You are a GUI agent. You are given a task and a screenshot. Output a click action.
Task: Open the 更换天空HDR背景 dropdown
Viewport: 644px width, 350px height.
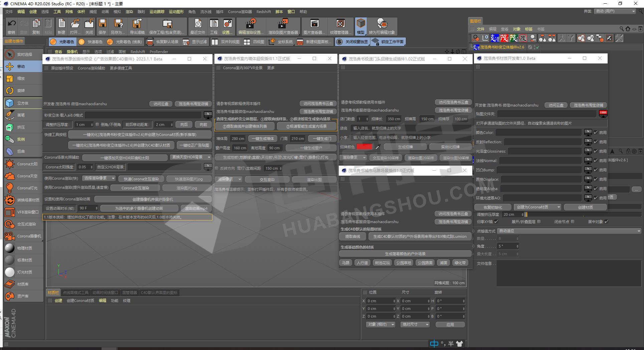(x=191, y=157)
